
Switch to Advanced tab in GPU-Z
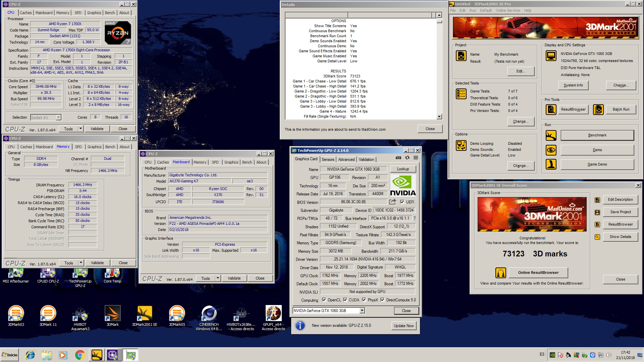pos(346,160)
